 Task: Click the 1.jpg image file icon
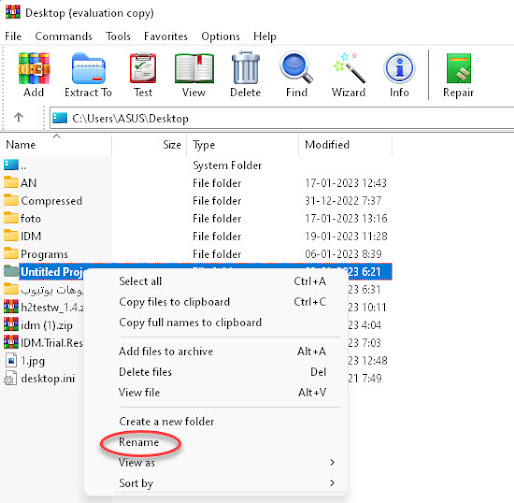pyautogui.click(x=11, y=360)
